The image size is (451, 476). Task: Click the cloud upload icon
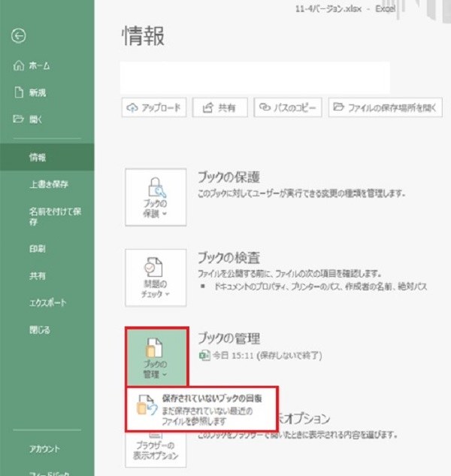pyautogui.click(x=132, y=108)
